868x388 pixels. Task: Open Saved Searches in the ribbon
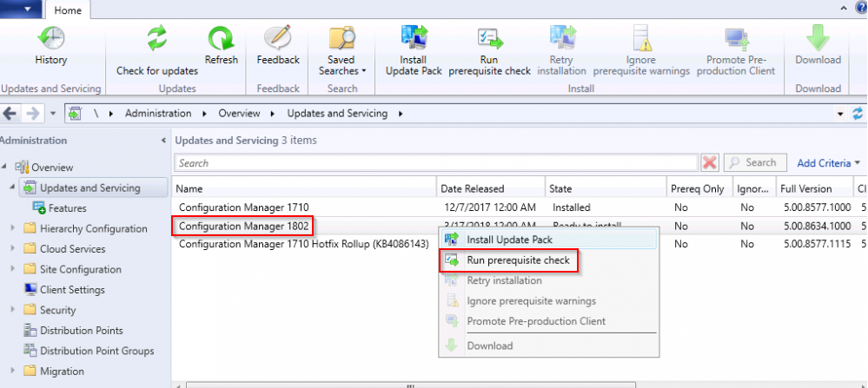click(x=342, y=51)
